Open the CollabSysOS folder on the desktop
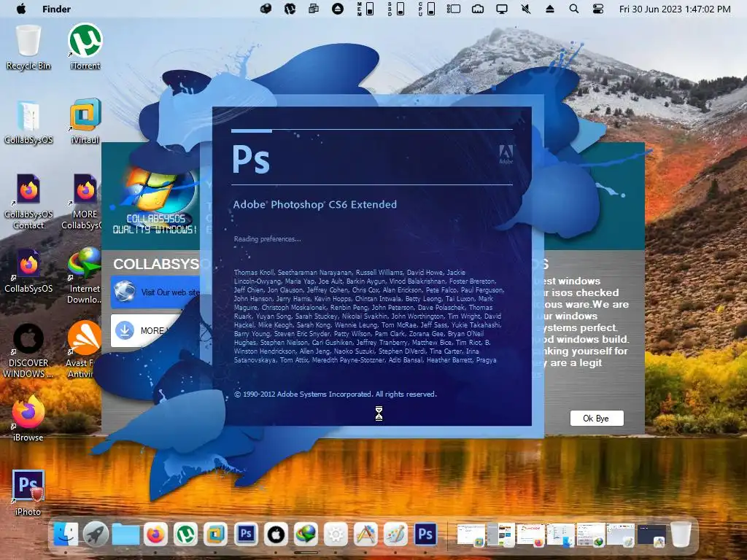 coord(28,122)
